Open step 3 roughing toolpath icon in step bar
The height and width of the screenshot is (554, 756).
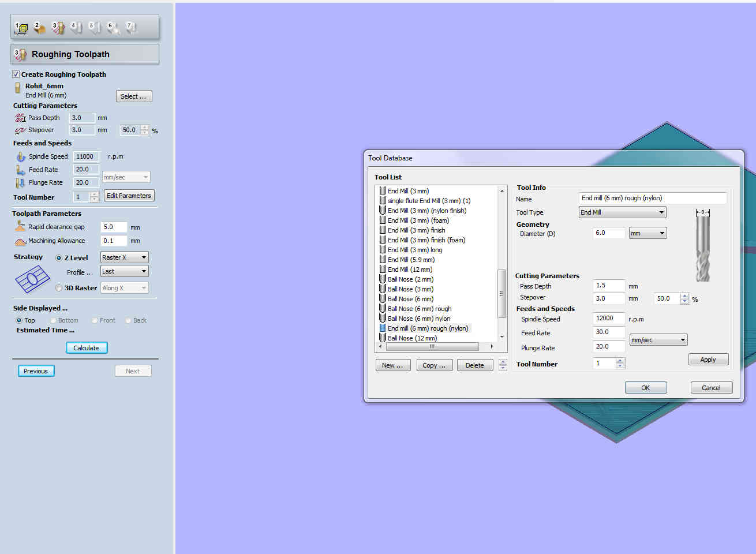(x=58, y=28)
